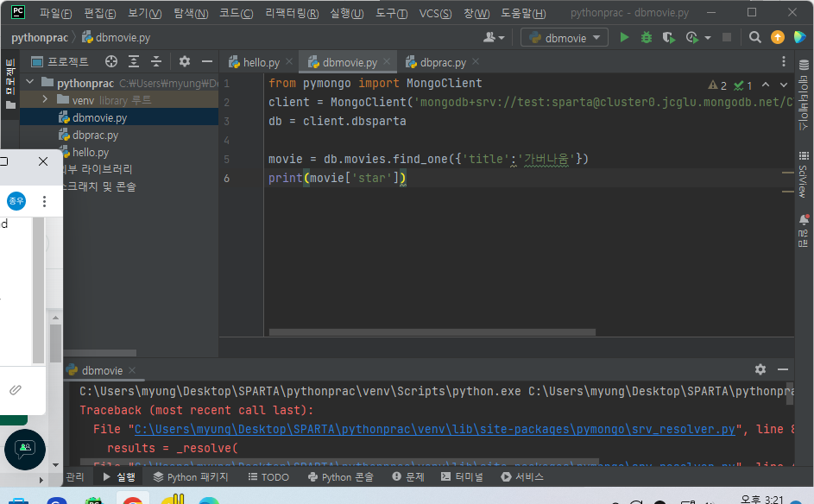This screenshot has height=504, width=814.
Task: Open 실행 run tool window button
Action: click(119, 476)
